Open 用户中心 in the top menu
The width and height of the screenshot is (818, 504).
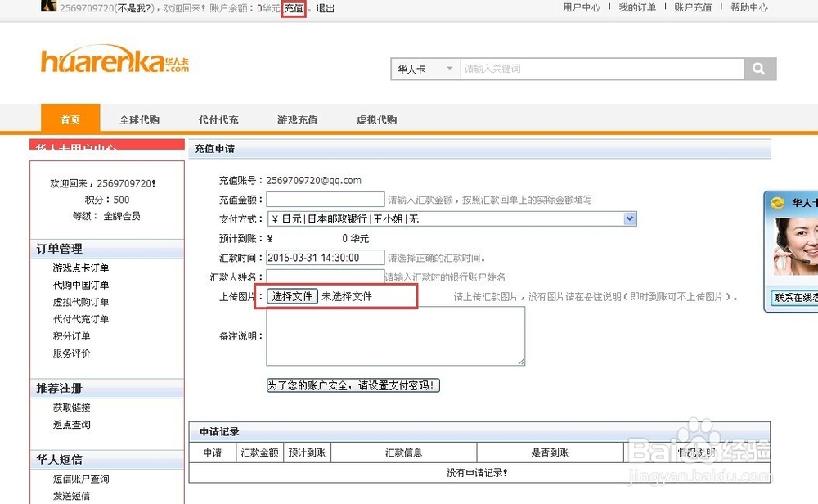tap(581, 7)
